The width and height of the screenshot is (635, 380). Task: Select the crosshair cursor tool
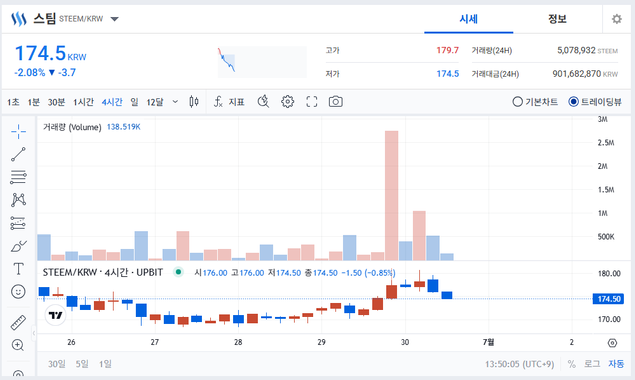point(18,132)
